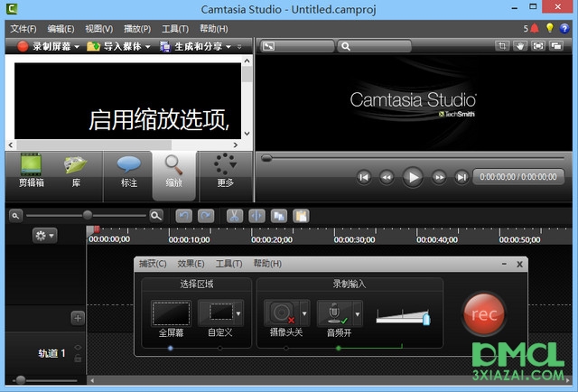
Task: Click the timeline zoom in magnifier
Action: pyautogui.click(x=156, y=216)
